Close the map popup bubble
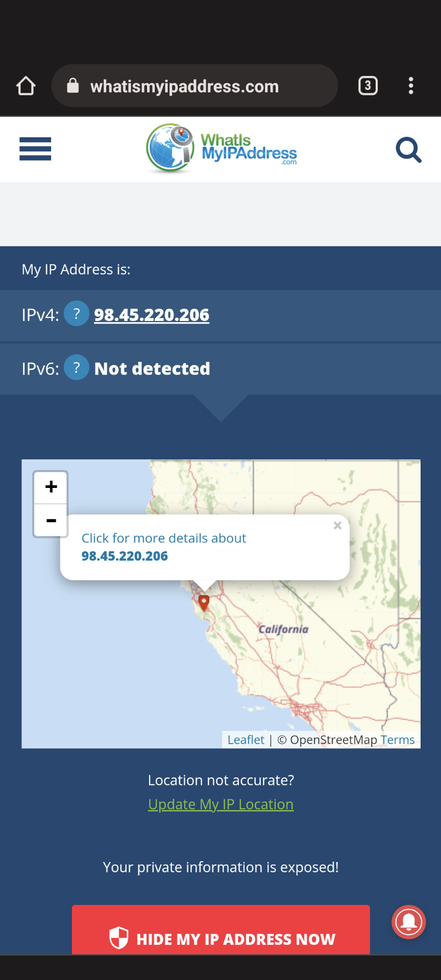This screenshot has width=441, height=980. click(x=337, y=526)
